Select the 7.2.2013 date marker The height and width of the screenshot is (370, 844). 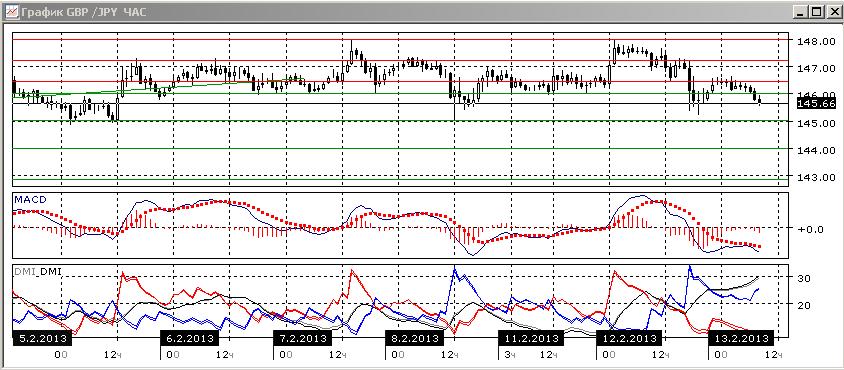coord(303,339)
